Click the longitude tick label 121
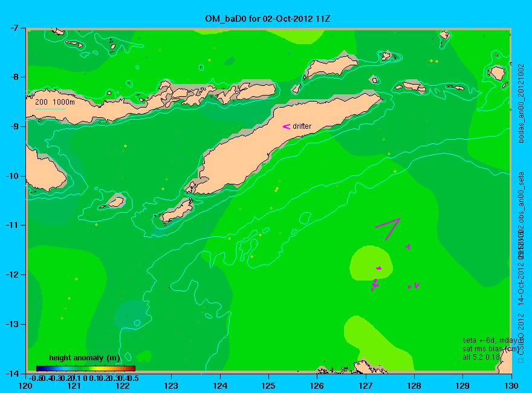This screenshot has height=393, width=532. pyautogui.click(x=74, y=386)
